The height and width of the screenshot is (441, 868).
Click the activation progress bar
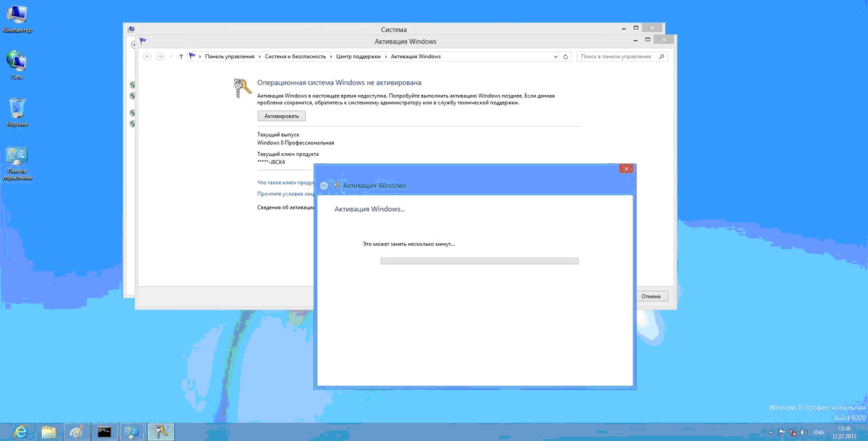click(479, 260)
